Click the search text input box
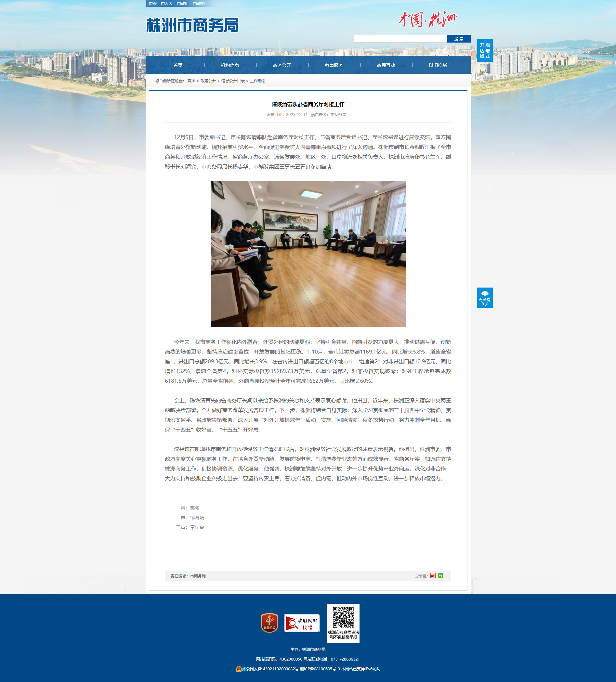Viewport: 616px width, 682px height. coord(400,39)
